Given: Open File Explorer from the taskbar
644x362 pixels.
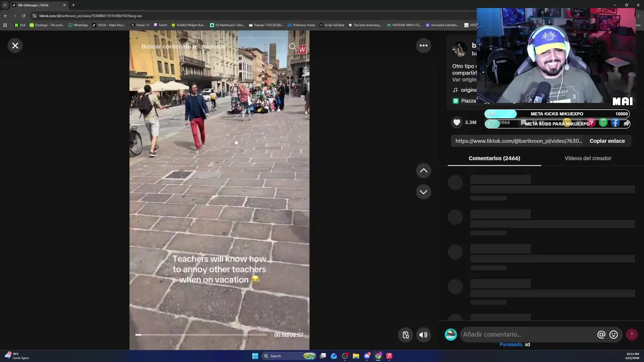Looking at the screenshot, I should pyautogui.click(x=356, y=356).
